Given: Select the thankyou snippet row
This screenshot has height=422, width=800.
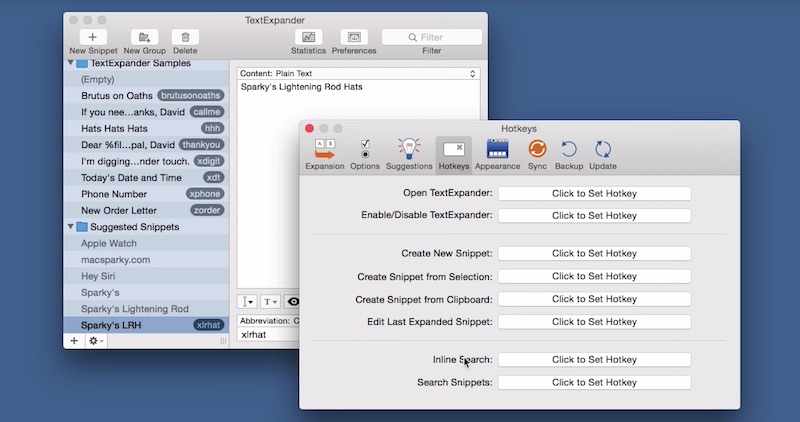Looking at the screenshot, I should click(x=146, y=144).
